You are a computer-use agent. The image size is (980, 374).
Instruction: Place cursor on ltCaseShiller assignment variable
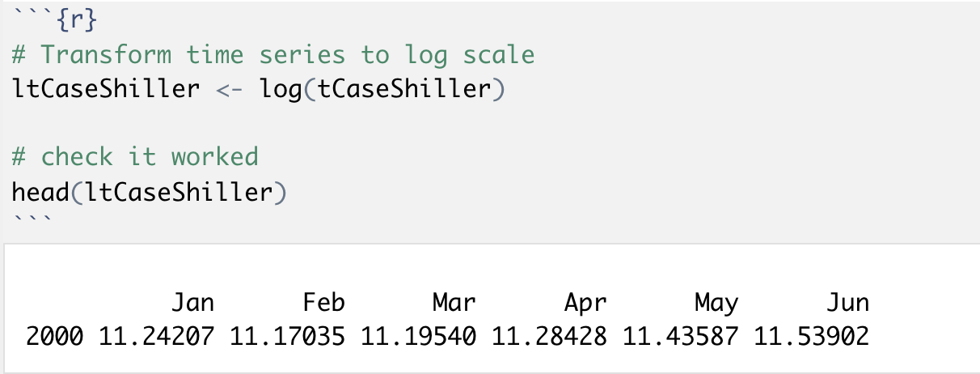106,88
